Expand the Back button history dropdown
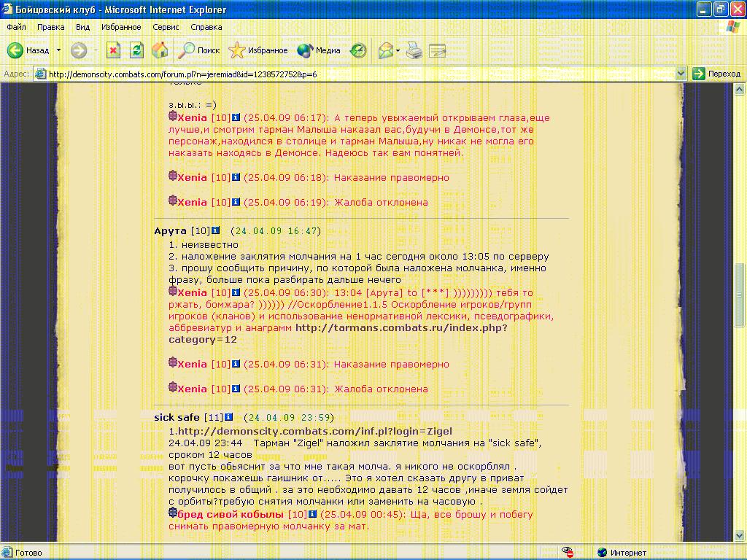The width and height of the screenshot is (747, 560). point(58,50)
